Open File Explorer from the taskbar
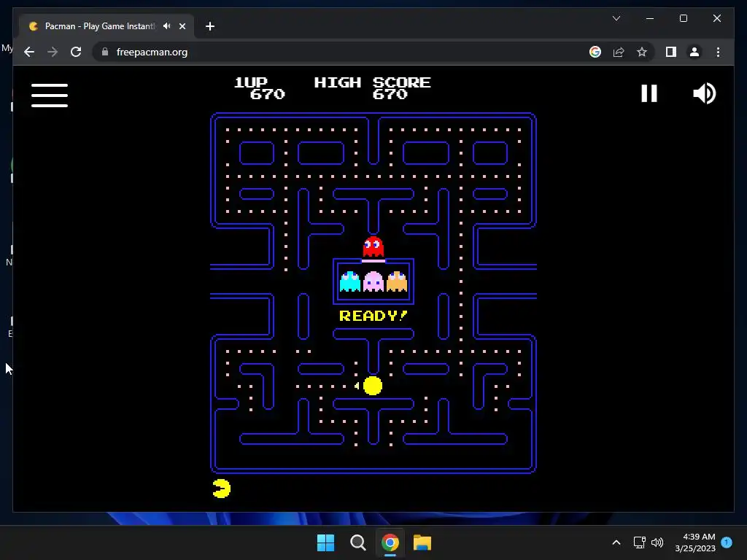This screenshot has width=747, height=560. tap(422, 542)
